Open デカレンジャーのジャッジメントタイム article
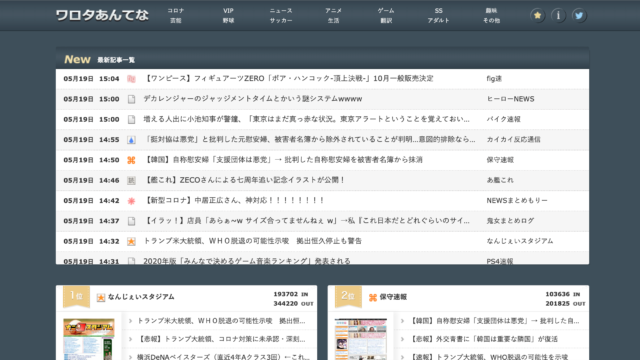The width and height of the screenshot is (640, 360). 253,99
